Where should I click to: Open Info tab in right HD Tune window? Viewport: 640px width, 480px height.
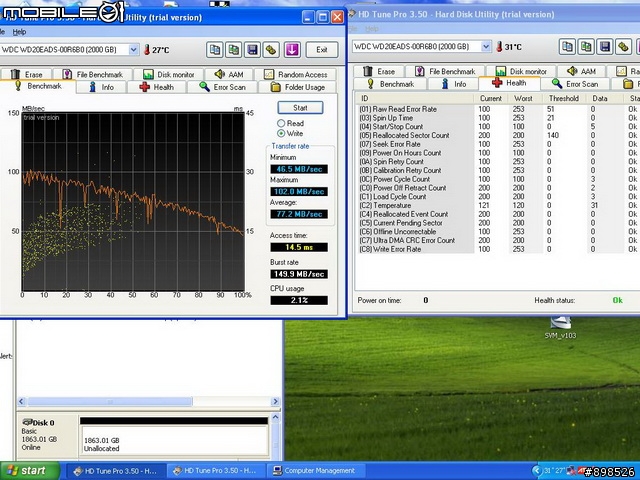pyautogui.click(x=454, y=84)
